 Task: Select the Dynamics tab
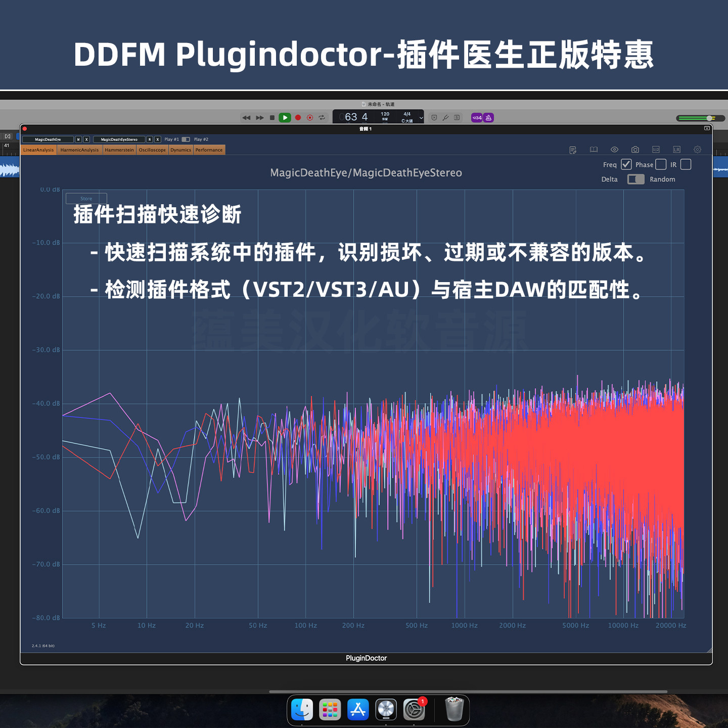tap(180, 150)
